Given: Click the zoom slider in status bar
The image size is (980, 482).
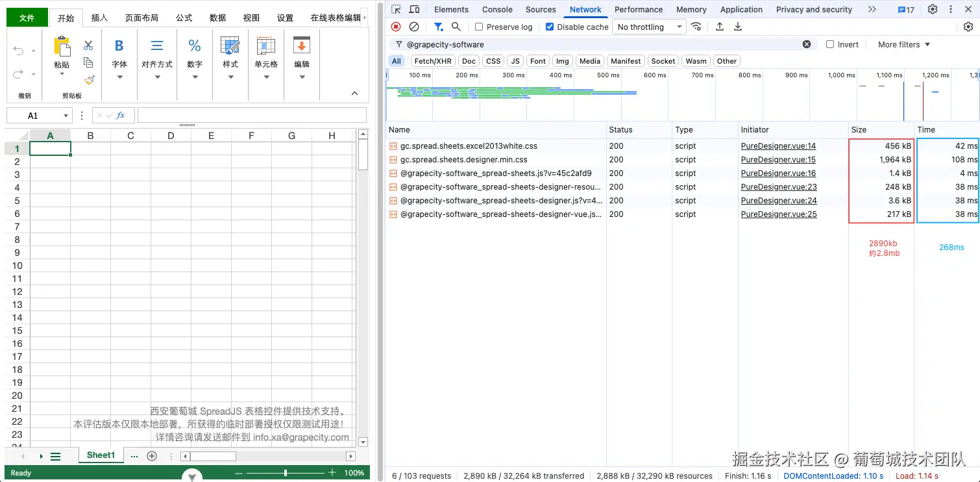Looking at the screenshot, I should point(286,473).
